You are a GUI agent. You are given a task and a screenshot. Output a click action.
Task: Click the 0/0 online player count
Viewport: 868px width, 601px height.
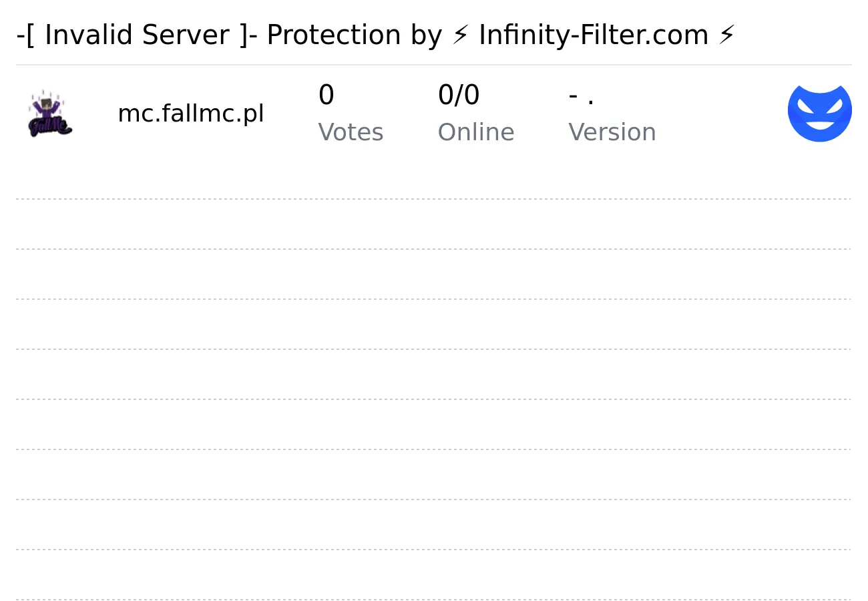(459, 95)
